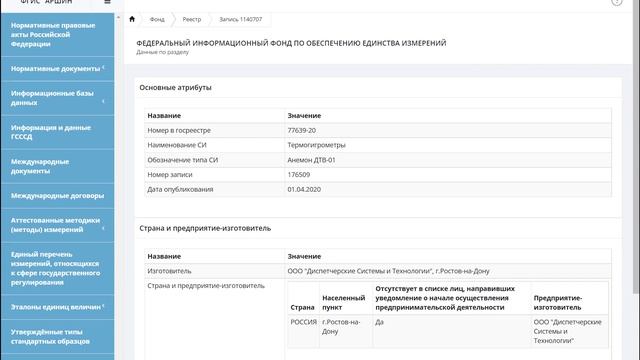Click the Номер в госреестре label
This screenshot has height=360, width=640.
click(x=179, y=130)
